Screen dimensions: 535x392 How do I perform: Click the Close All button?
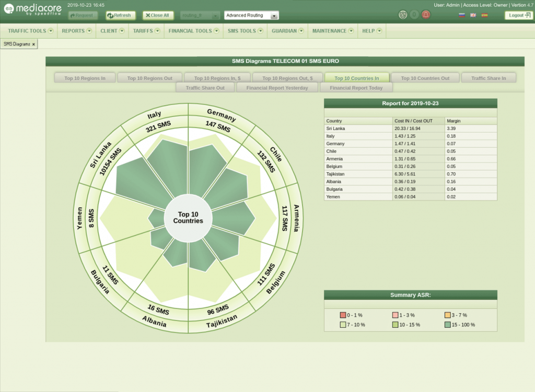point(158,15)
